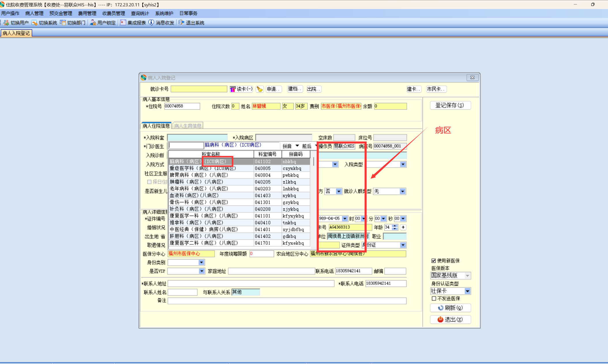The image size is (608, 364).
Task: Open the 查询统计 menu
Action: (x=140, y=13)
